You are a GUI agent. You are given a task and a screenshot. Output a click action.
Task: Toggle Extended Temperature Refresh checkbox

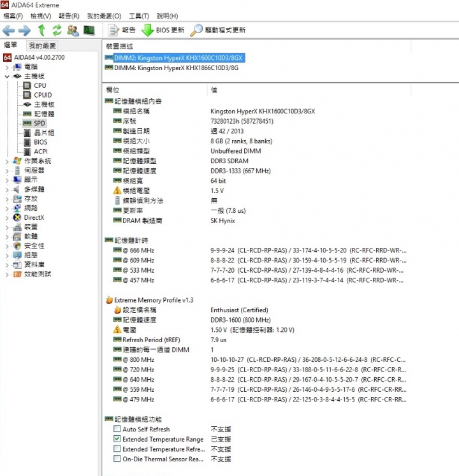coord(117,449)
